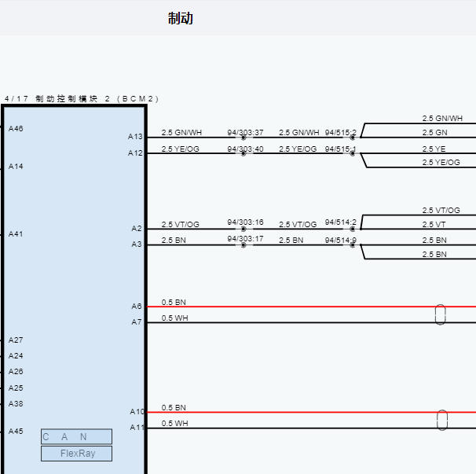
Task: Click connector dot at 94/515:1
Action: (x=352, y=153)
